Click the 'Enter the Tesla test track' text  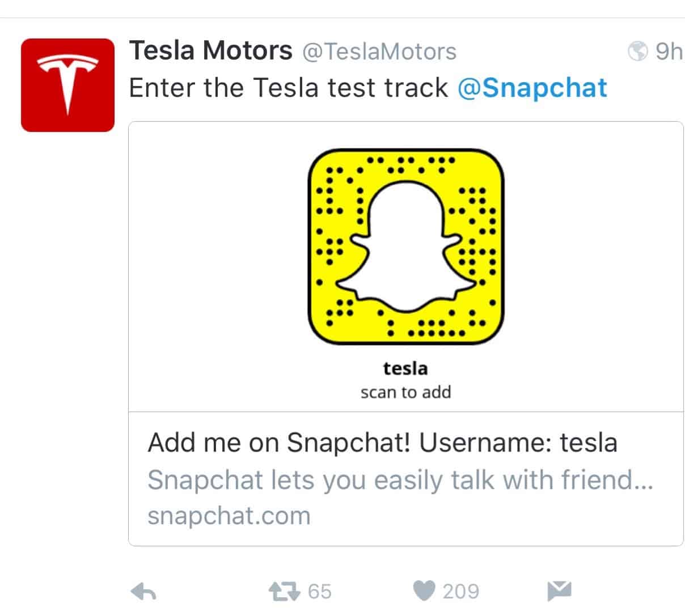tap(289, 88)
